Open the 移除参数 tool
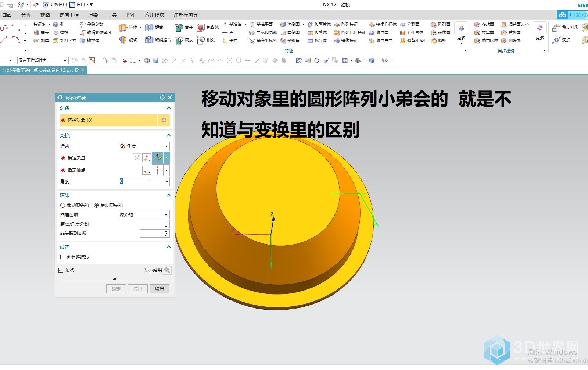This screenshot has height=370, width=588. click(x=92, y=24)
